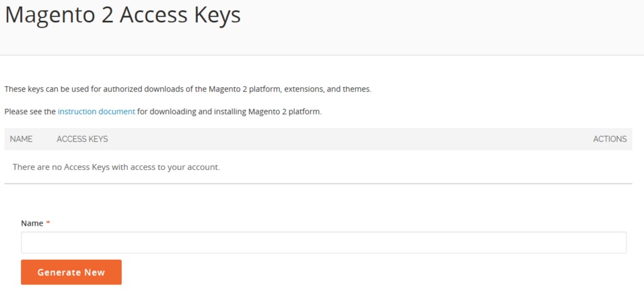Click the ACTIONS column header
The width and height of the screenshot is (644, 291).
[x=610, y=139]
